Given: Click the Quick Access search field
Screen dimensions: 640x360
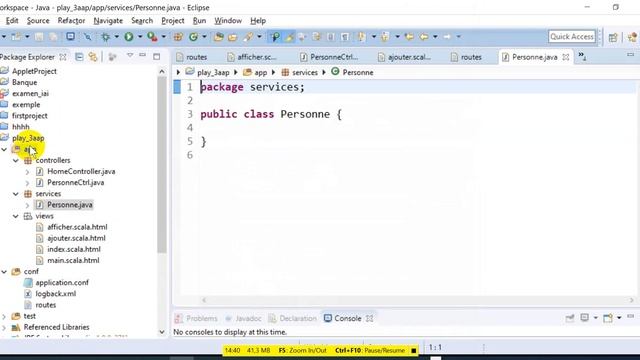Looking at the screenshot, I should click(571, 37).
